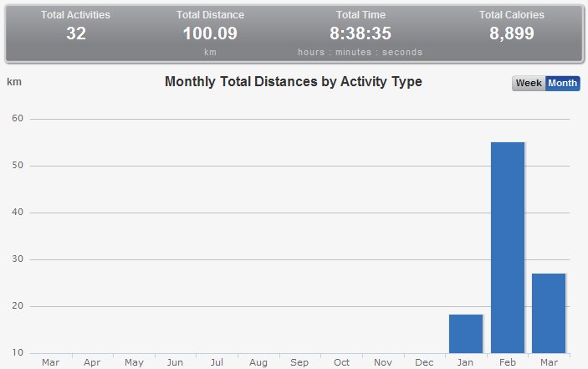Click the January distance bar
The image size is (588, 369).
tap(466, 333)
